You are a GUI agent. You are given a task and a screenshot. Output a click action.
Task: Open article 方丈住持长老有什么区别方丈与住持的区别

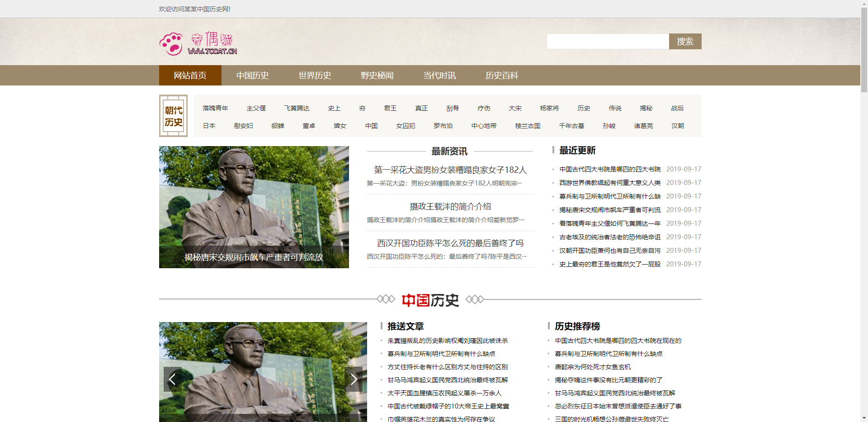click(x=448, y=367)
